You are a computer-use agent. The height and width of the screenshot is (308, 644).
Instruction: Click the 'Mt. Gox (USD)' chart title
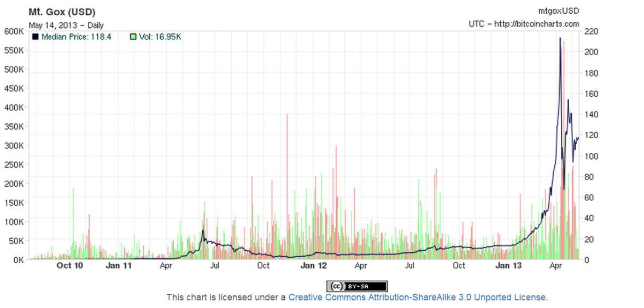62,12
